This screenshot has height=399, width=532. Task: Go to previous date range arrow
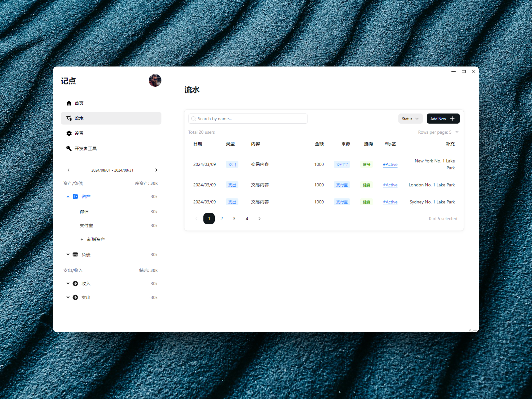coord(68,170)
